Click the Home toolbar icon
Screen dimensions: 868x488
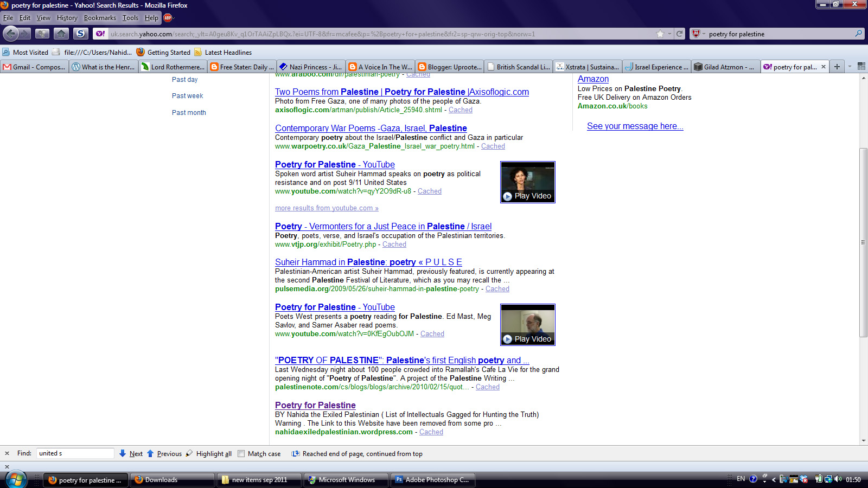coord(61,34)
